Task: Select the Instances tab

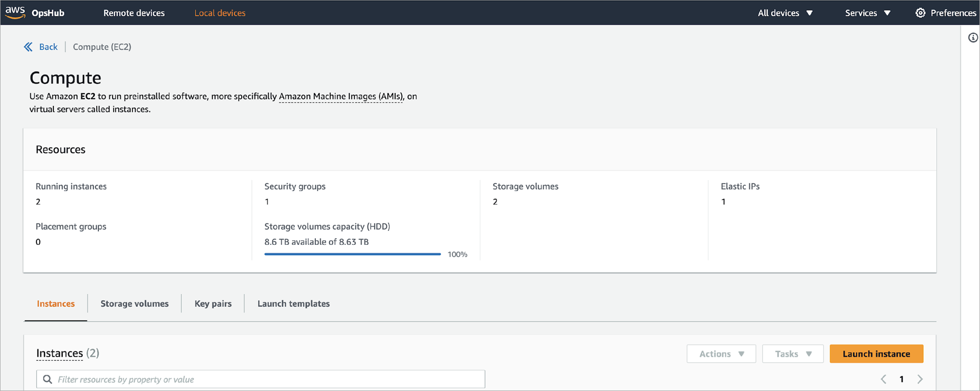Action: (x=56, y=304)
